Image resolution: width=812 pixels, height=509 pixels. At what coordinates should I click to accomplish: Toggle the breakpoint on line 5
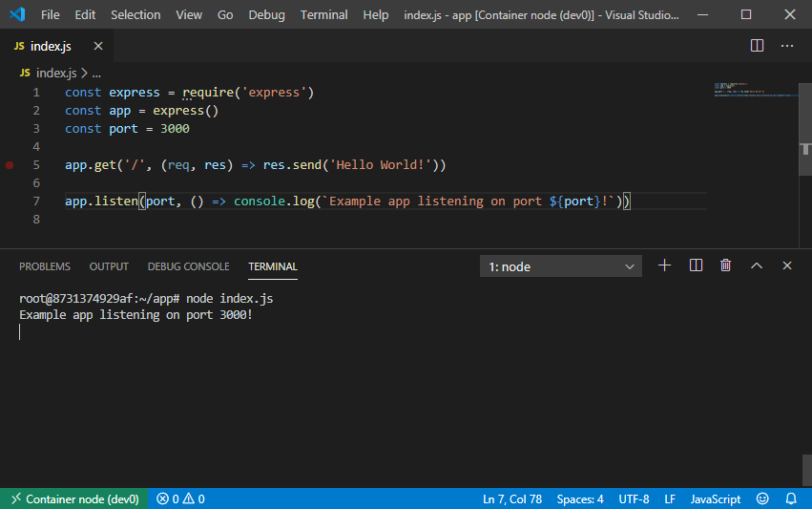click(10, 165)
